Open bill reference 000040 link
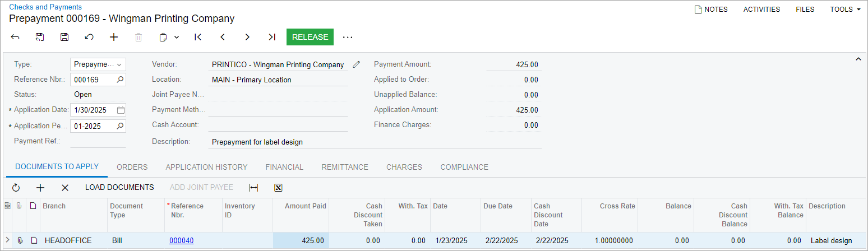Viewport: 868px width, 251px height. click(182, 241)
